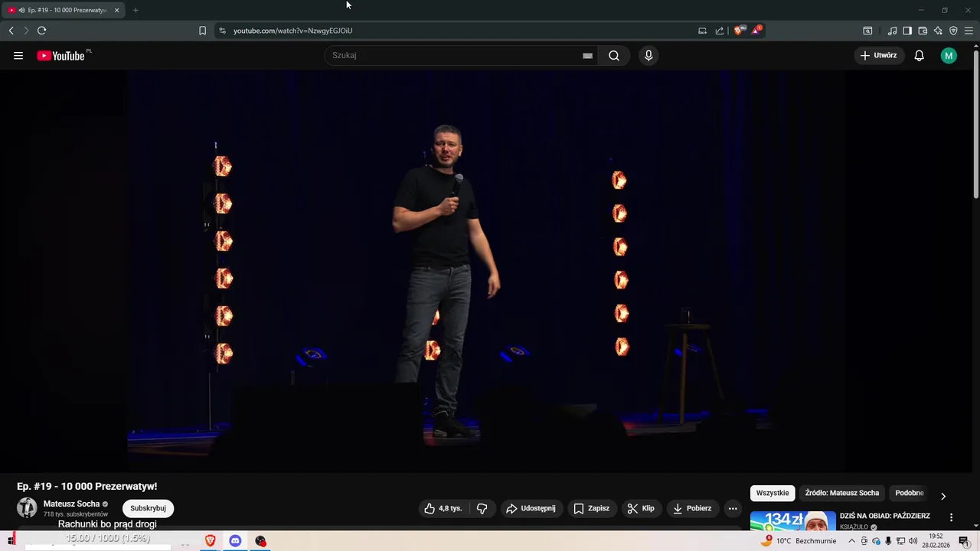Like the video 4,8 tys.
980x551 pixels.
443,508
